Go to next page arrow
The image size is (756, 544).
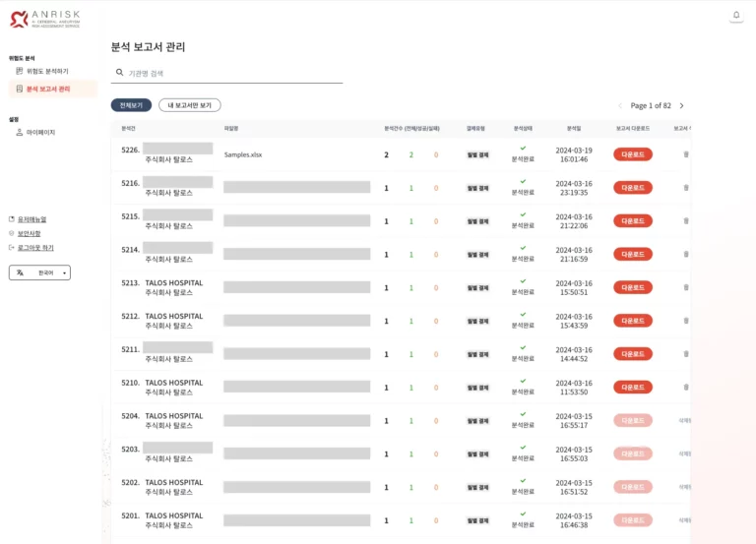[x=681, y=105]
